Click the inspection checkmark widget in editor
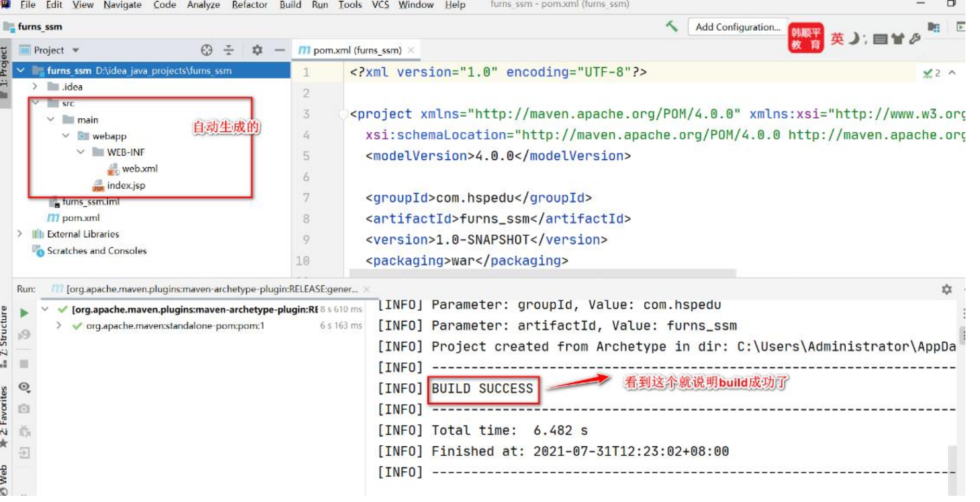The width and height of the screenshot is (980, 502). (932, 73)
